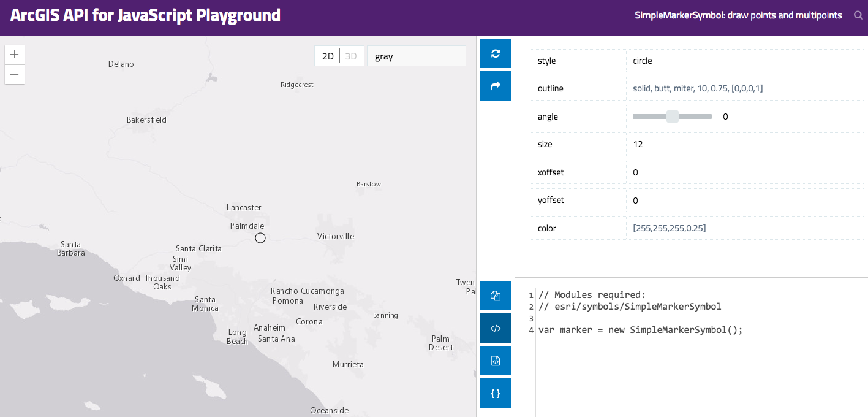Select the code view icon button
The image size is (868, 417).
(496, 328)
